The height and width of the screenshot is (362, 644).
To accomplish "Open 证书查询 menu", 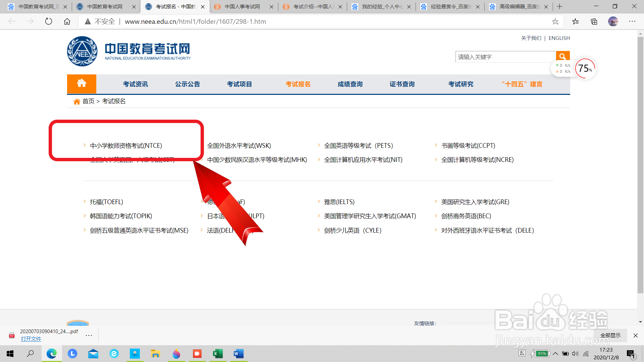I will click(402, 84).
